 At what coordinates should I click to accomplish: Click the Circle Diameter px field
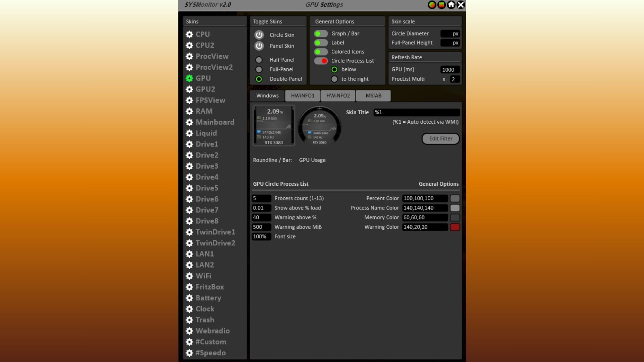(450, 34)
